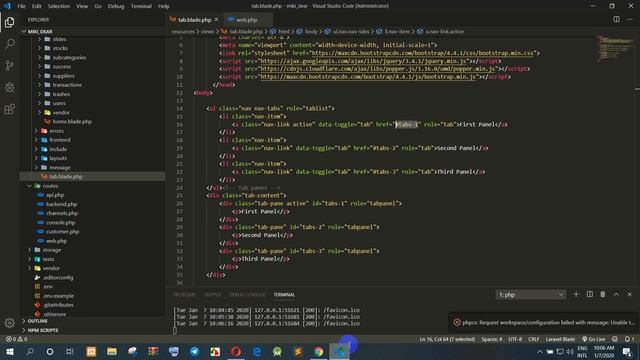Kill the terminal with trash icon
The image size is (640, 360).
(602, 294)
